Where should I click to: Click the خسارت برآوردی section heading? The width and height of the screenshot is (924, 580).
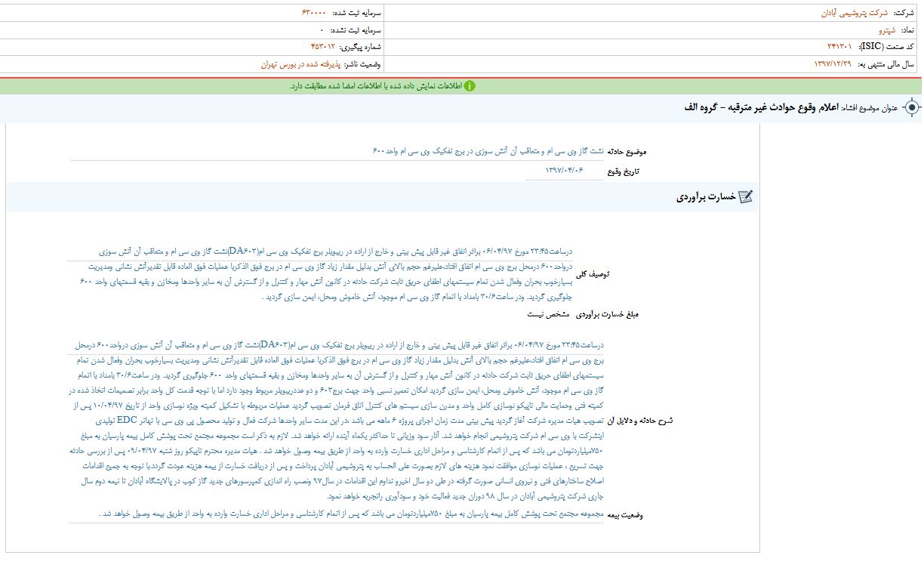[706, 197]
